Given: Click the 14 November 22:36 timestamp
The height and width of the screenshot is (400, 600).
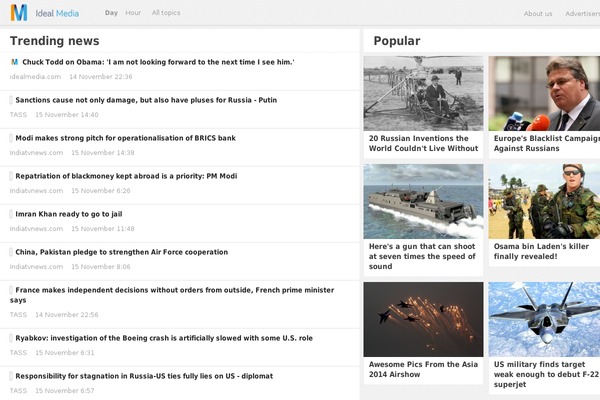Looking at the screenshot, I should 101,77.
